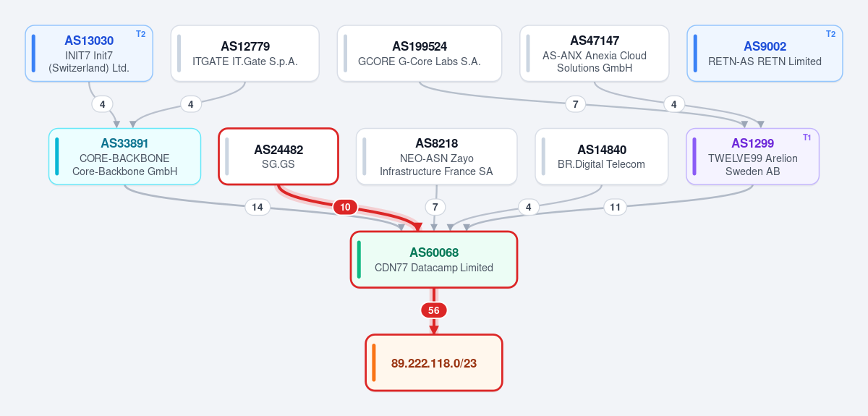The image size is (868, 416).
Task: Click the AS1299 TWELVE99 Arelion node
Action: click(x=752, y=156)
